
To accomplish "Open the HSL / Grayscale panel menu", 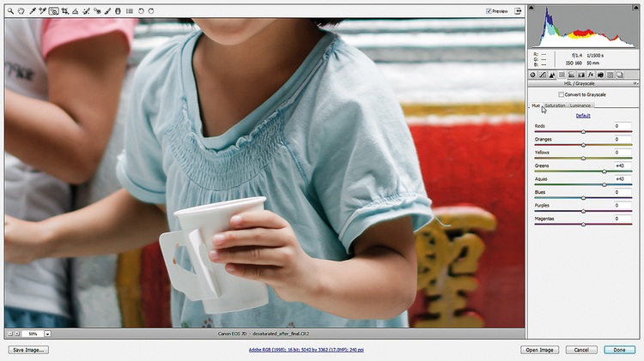I will (635, 83).
